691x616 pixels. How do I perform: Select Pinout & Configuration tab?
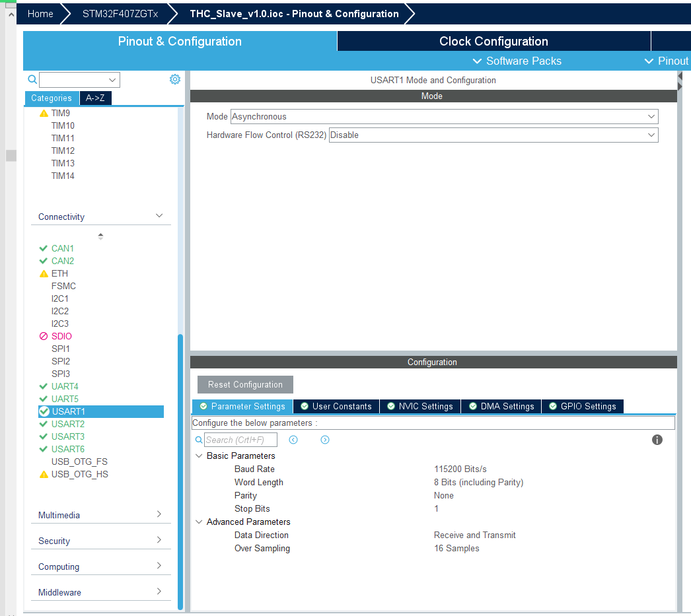click(x=180, y=41)
